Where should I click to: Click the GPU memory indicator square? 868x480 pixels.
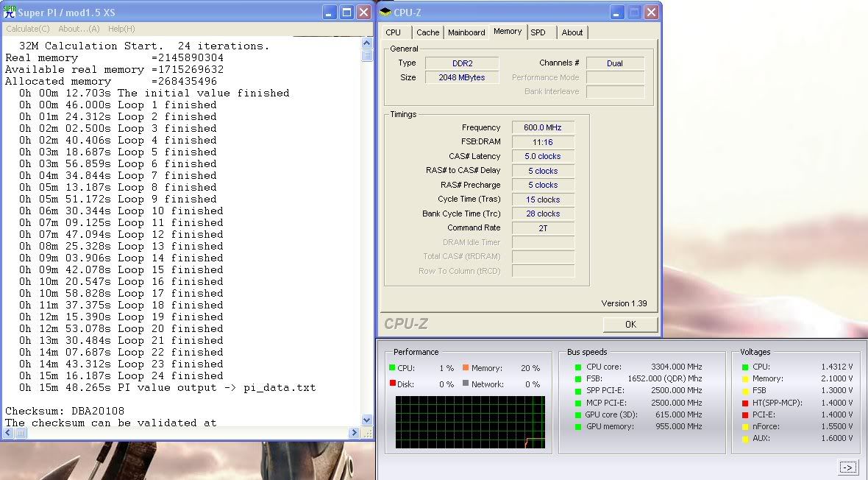pos(578,427)
